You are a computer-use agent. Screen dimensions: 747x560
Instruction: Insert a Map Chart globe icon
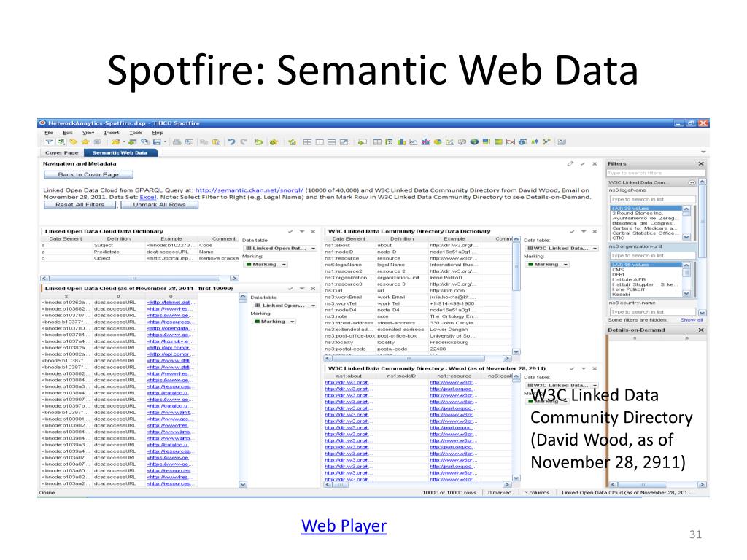[474, 142]
